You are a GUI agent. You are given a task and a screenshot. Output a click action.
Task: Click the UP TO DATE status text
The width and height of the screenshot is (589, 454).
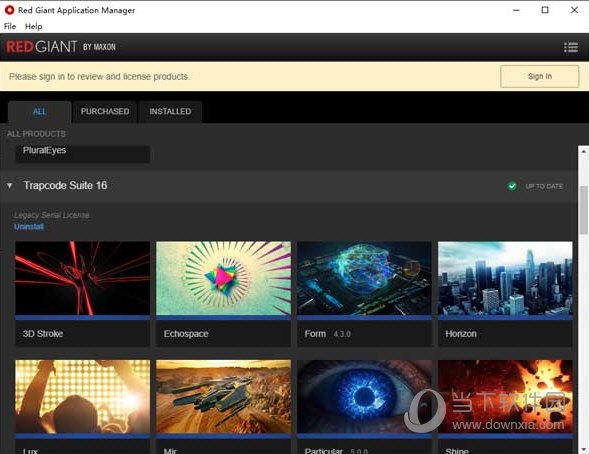[544, 186]
